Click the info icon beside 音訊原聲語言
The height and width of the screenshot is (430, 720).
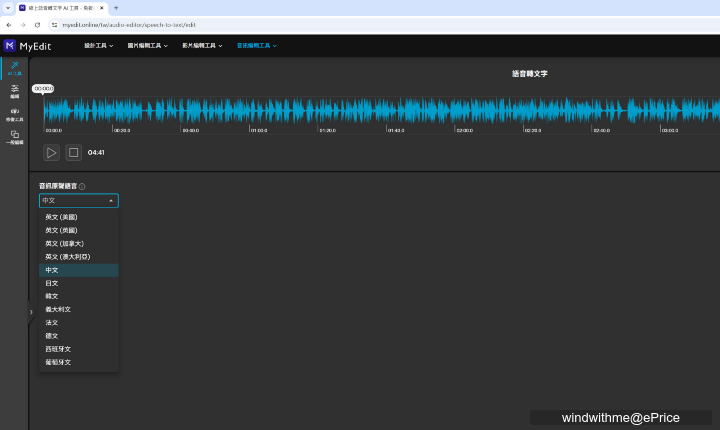point(82,186)
